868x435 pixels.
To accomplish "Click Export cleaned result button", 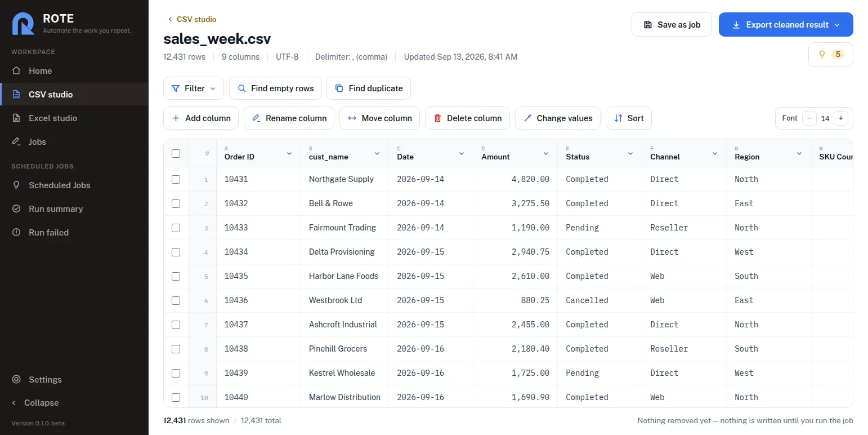I will (x=786, y=25).
